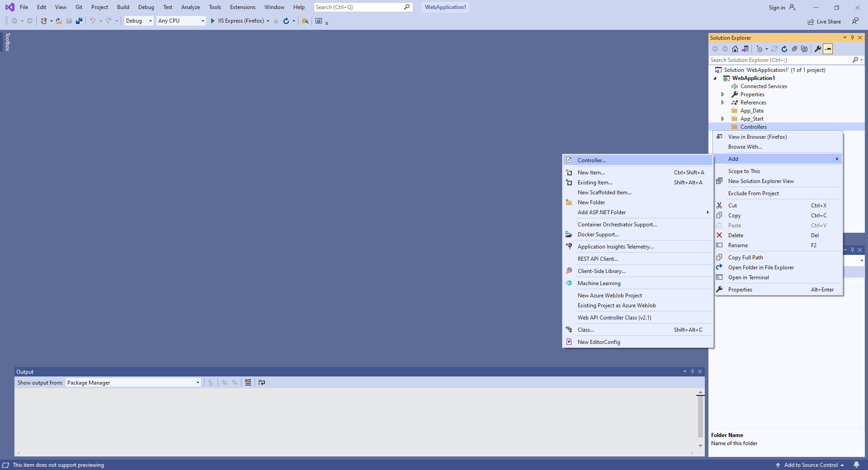Click the wrench Properties icon in Solution Explorer

click(817, 49)
